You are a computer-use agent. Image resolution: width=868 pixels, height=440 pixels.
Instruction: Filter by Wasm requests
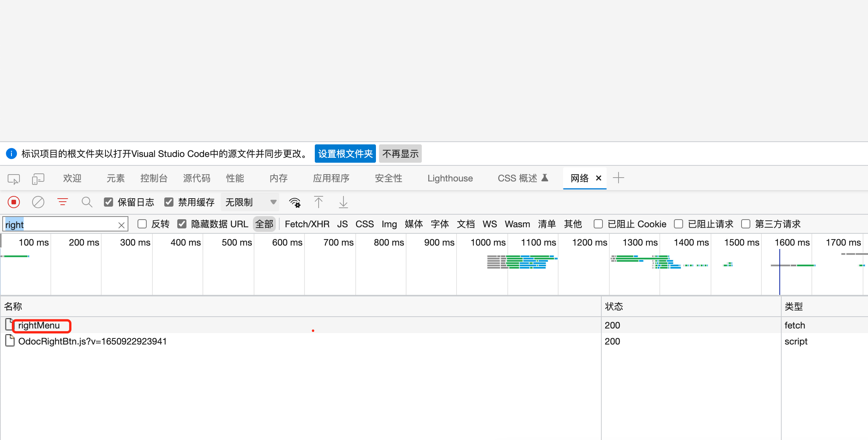tap(517, 224)
